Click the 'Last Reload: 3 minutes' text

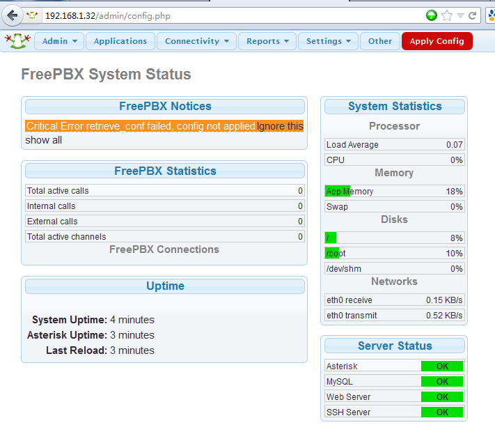[x=100, y=350]
